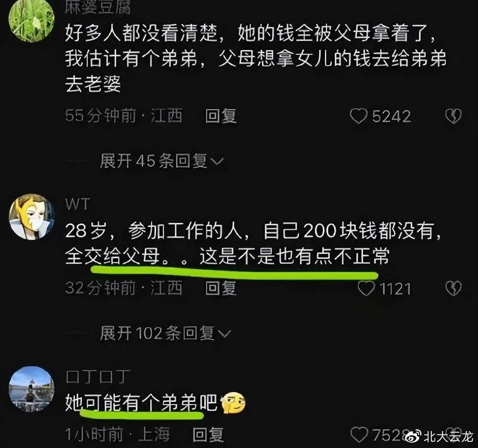Viewport: 478px width, 448px height.
Task: Reply to 口丁口丁's comment via 回复
Action: pyautogui.click(x=208, y=434)
